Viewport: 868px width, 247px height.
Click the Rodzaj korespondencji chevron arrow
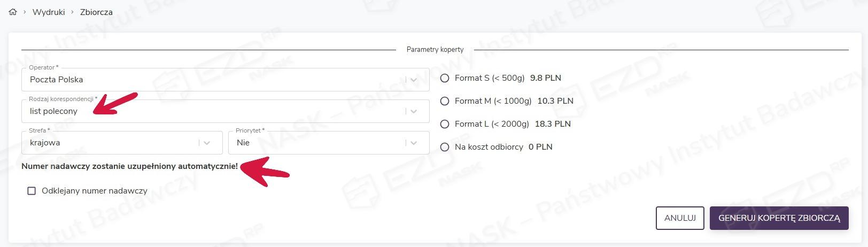414,111
